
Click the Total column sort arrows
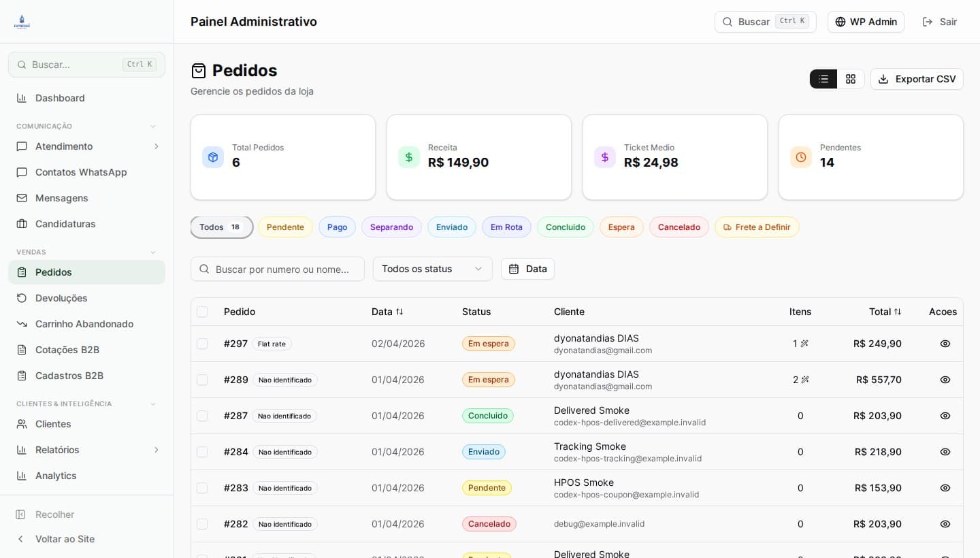point(898,312)
